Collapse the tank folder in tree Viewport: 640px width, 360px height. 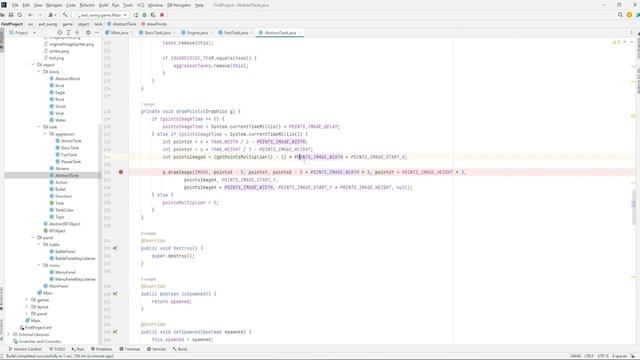point(39,127)
